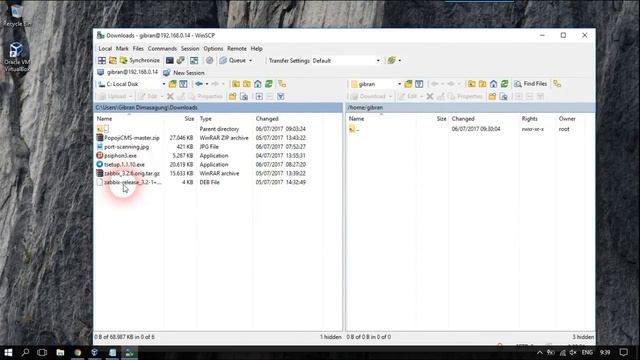Viewport: 640px width, 360px height.
Task: Click the Find Files button
Action: click(x=530, y=84)
